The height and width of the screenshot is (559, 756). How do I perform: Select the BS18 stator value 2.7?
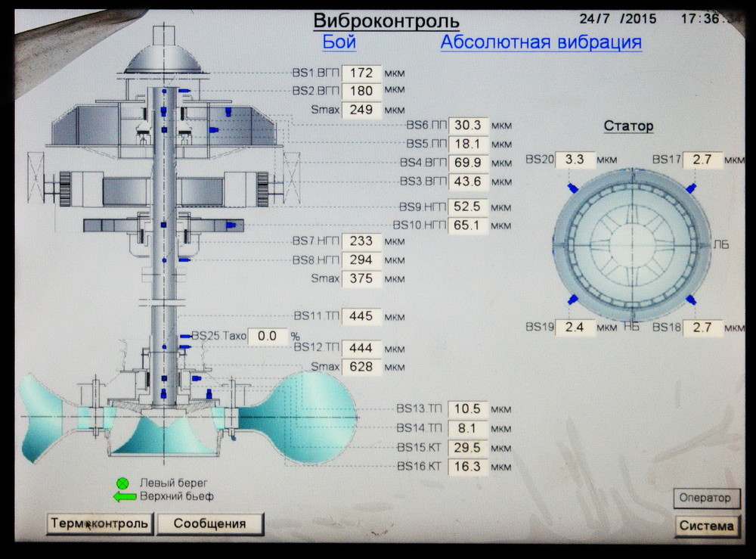pos(702,328)
